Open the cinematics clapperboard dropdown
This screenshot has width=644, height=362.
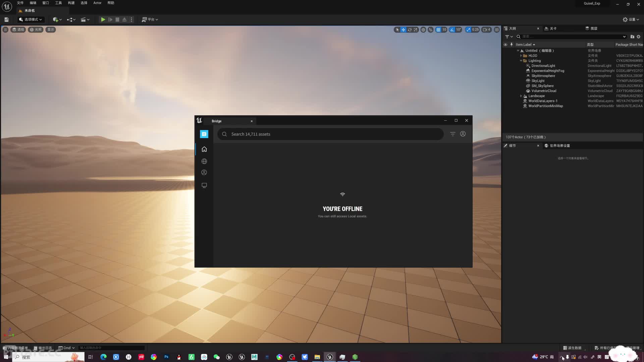[x=85, y=19]
